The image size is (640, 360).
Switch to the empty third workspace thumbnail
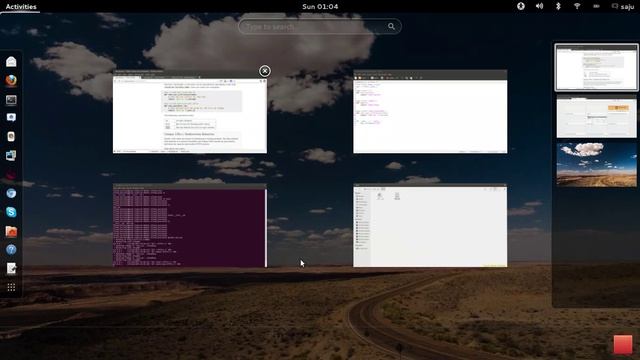[596, 164]
